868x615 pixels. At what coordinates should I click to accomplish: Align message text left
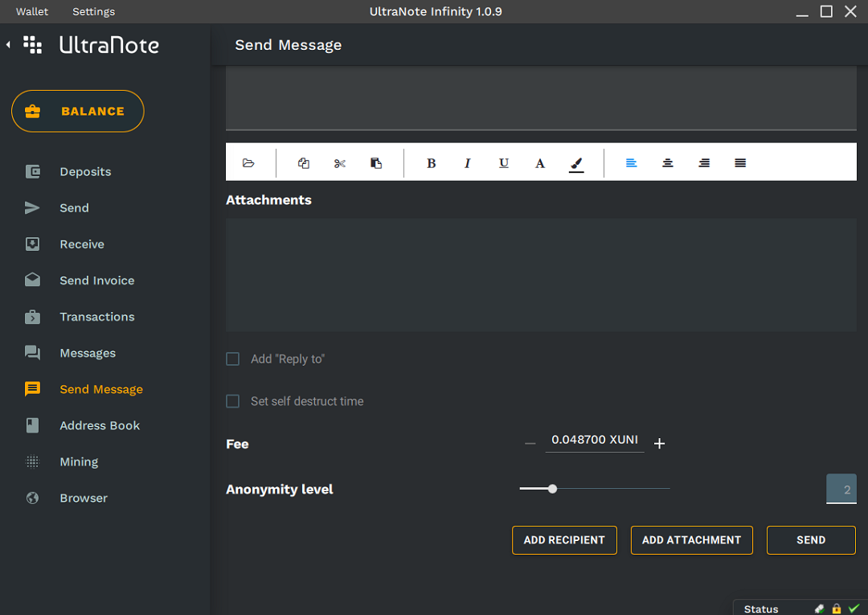[631, 162]
